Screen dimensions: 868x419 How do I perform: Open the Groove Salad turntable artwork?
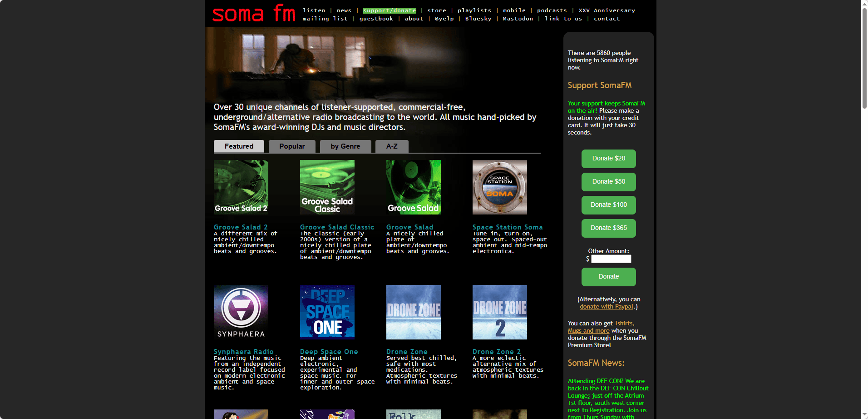(x=414, y=187)
